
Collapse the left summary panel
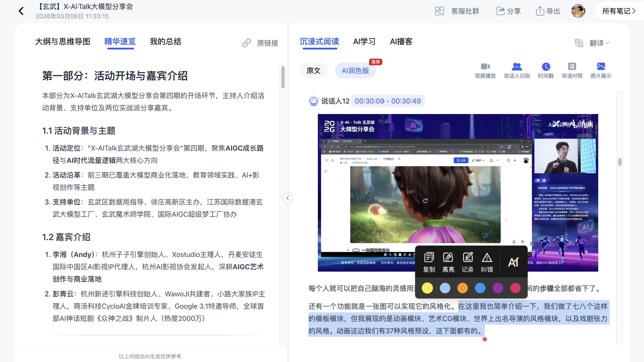tap(288, 198)
